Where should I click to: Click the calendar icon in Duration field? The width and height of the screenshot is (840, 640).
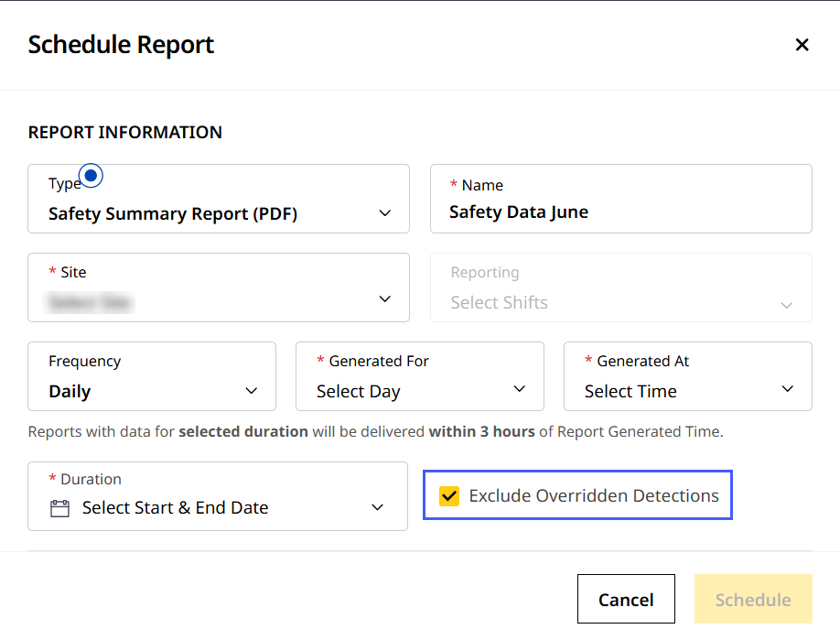59,508
